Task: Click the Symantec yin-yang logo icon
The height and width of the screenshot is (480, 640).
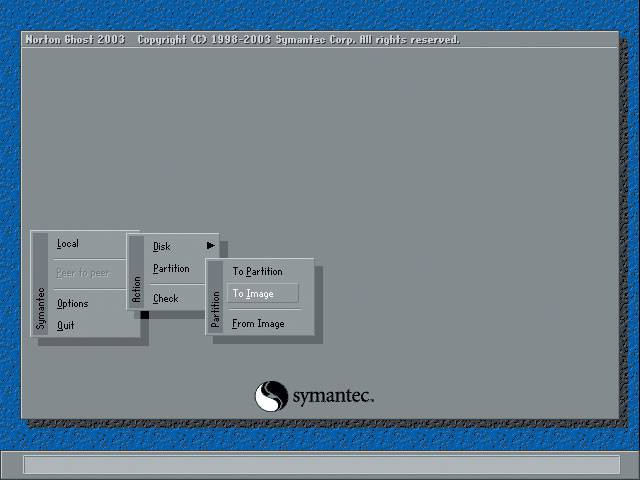Action: coord(271,396)
